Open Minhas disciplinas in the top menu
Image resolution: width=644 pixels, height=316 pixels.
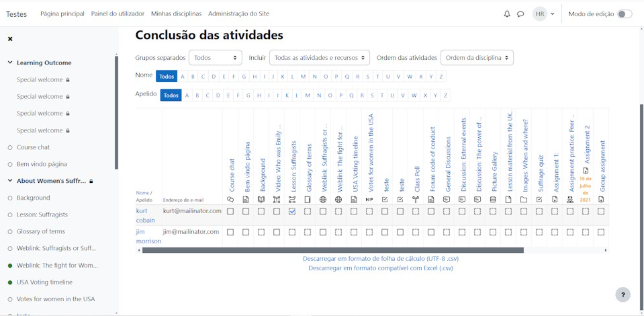pyautogui.click(x=176, y=13)
